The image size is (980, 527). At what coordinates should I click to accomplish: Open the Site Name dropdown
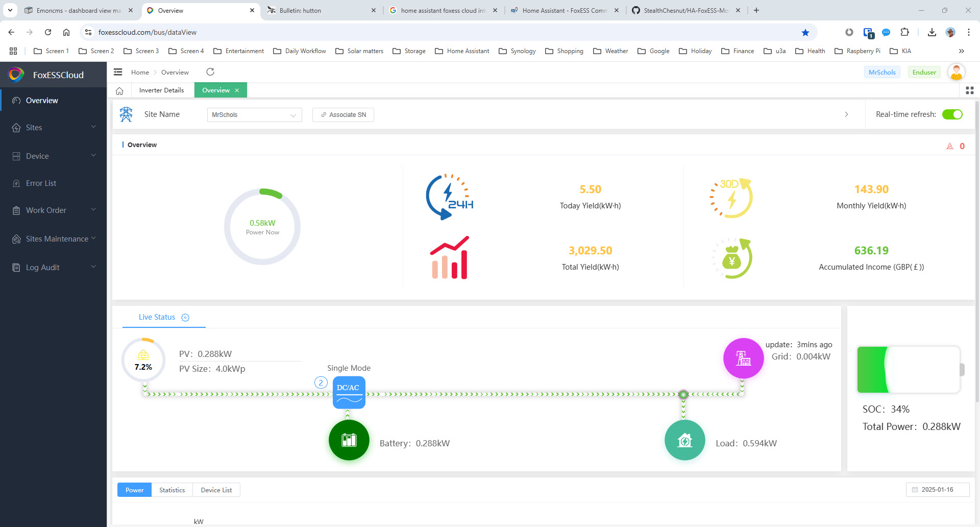(x=254, y=115)
